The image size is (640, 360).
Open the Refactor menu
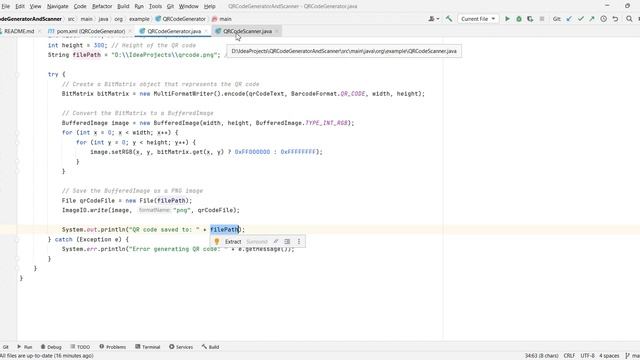(102, 6)
